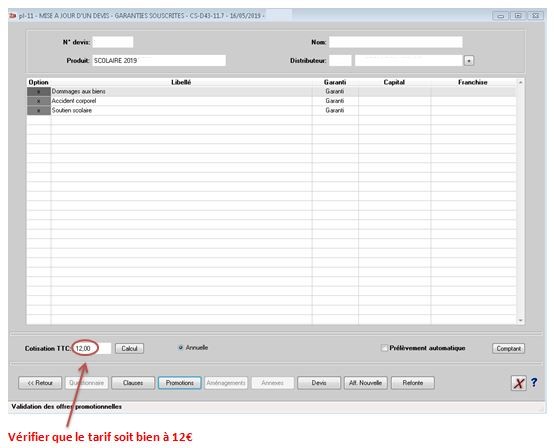Click the Devis button
This screenshot has width=554, height=448.
tap(319, 383)
